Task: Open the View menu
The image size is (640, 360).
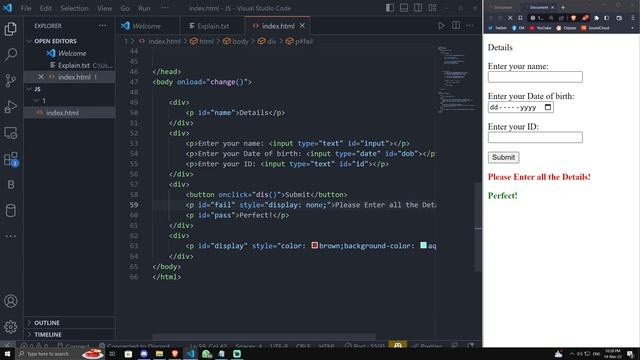Action: point(104,8)
